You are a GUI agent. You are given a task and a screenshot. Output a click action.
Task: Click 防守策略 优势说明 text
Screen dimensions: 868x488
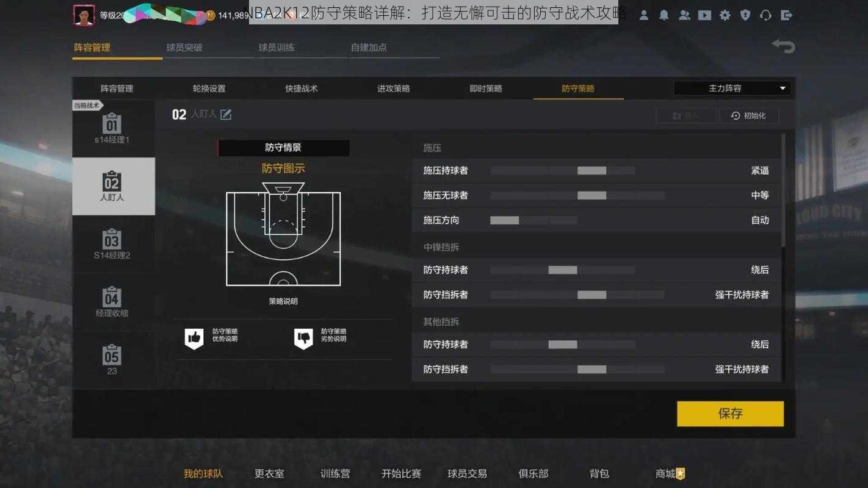(225, 335)
